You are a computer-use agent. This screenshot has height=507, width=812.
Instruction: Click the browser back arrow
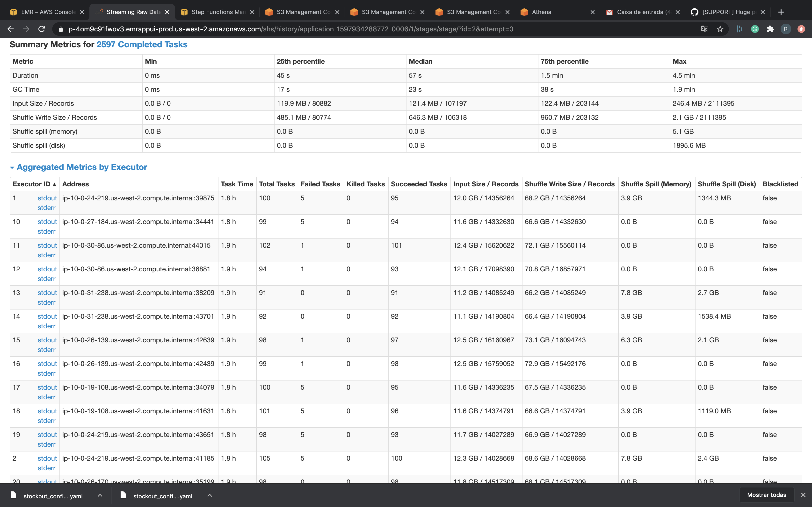10,29
